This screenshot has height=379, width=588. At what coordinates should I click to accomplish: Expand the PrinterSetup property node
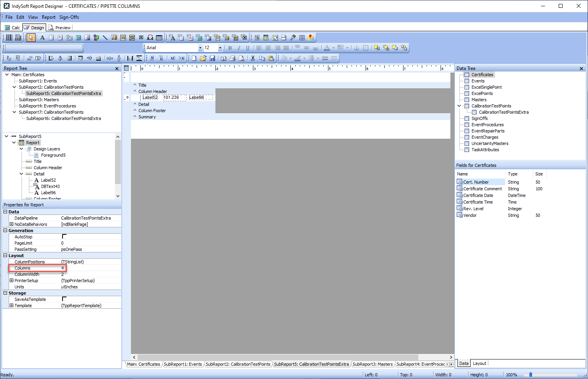point(11,281)
